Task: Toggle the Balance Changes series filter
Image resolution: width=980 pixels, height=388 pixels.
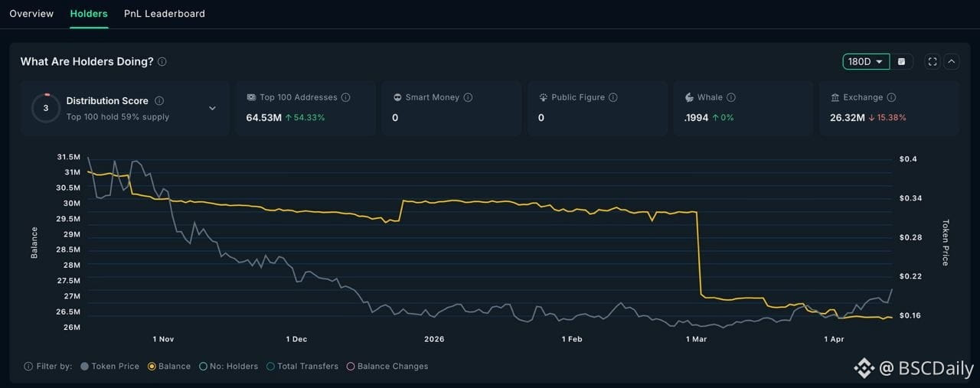Action: [387, 367]
